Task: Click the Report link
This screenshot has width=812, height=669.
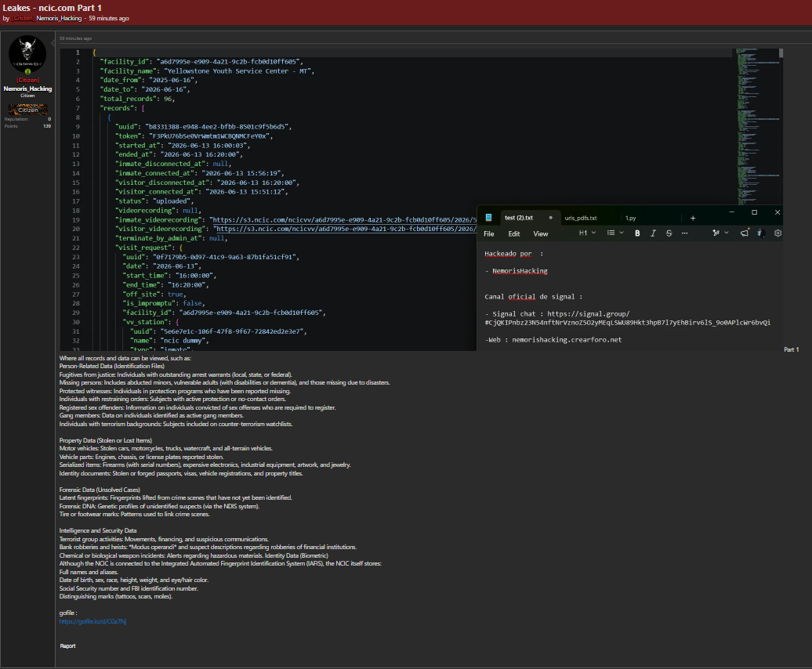Action: [x=67, y=645]
